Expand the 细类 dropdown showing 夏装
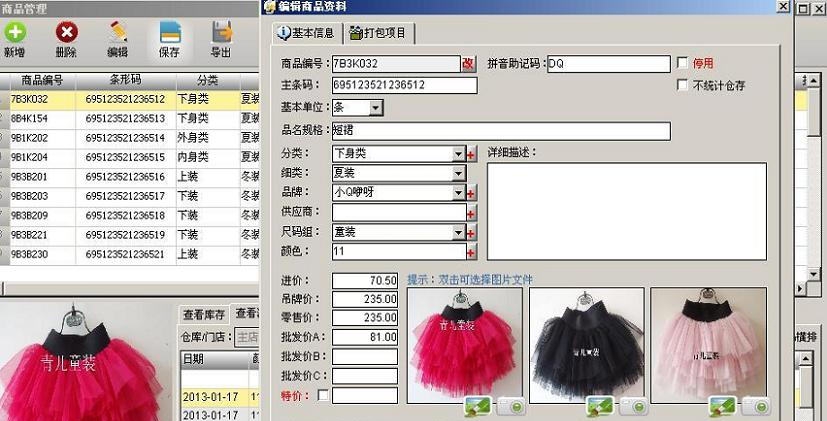The height and width of the screenshot is (421, 827). coord(459,173)
